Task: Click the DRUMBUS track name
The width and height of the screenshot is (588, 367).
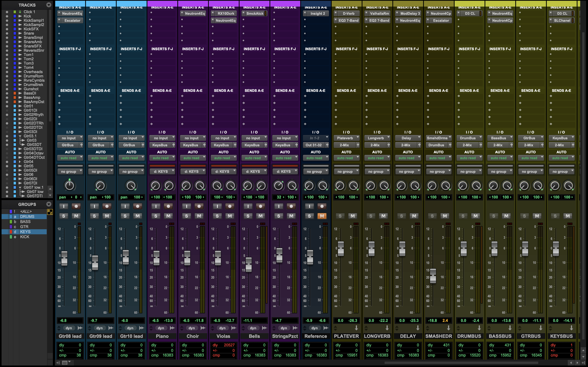Action: coord(469,336)
